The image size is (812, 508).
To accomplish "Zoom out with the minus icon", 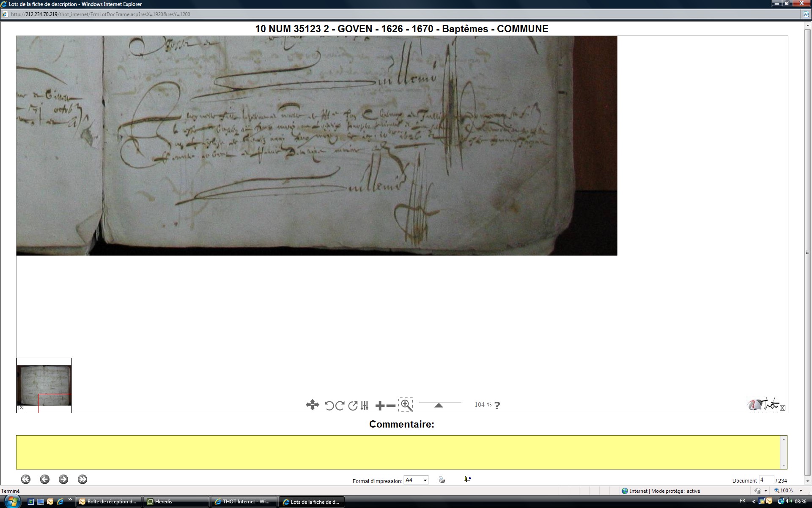I will 391,406.
